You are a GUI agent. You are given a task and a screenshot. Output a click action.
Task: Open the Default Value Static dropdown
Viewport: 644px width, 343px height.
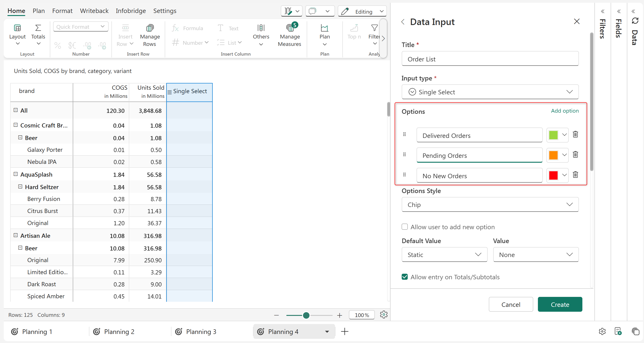pyautogui.click(x=444, y=255)
